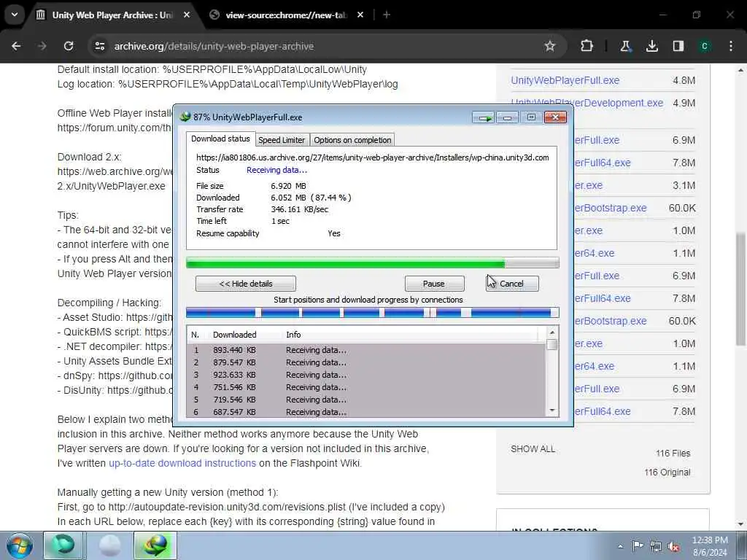Image resolution: width=747 pixels, height=560 pixels.
Task: Switch to the view-source new-tab tab
Action: 285,15
